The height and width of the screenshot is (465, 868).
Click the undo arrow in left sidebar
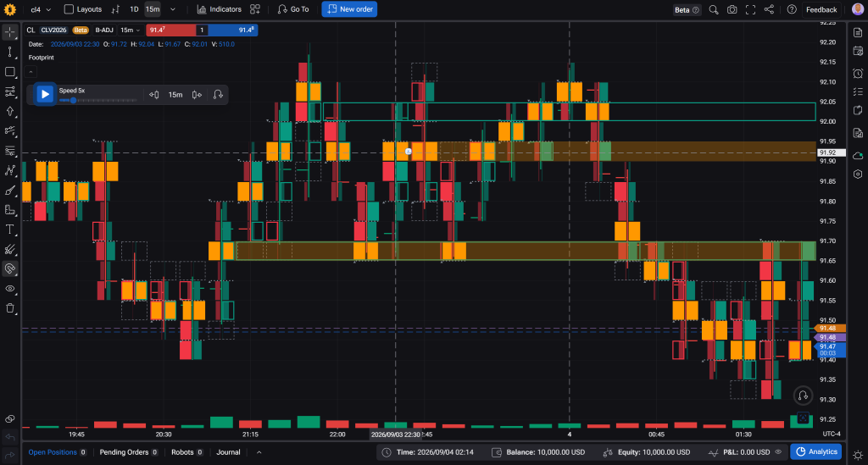10,437
